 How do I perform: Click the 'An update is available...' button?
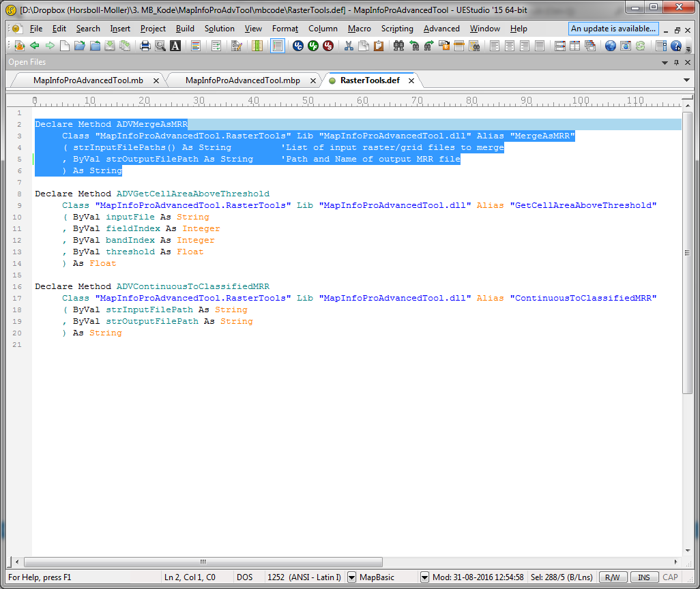pyautogui.click(x=613, y=29)
